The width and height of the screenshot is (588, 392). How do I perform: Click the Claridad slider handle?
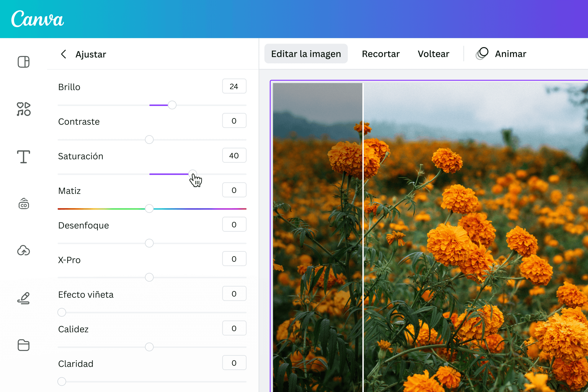click(x=62, y=382)
